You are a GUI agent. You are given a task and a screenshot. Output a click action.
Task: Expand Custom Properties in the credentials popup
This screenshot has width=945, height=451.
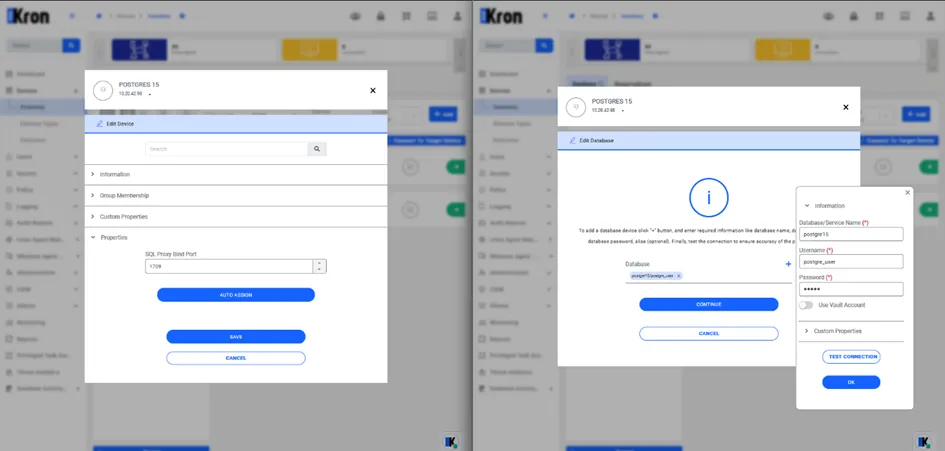851,331
